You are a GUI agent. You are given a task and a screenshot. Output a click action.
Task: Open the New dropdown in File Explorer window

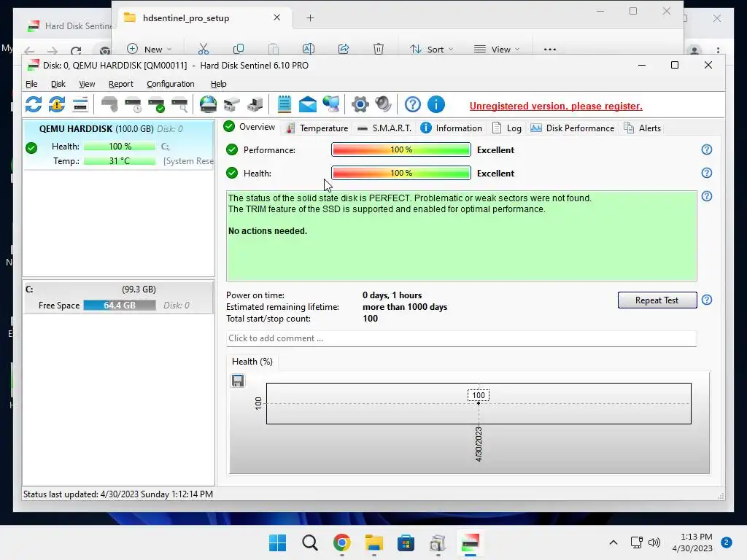(x=149, y=49)
